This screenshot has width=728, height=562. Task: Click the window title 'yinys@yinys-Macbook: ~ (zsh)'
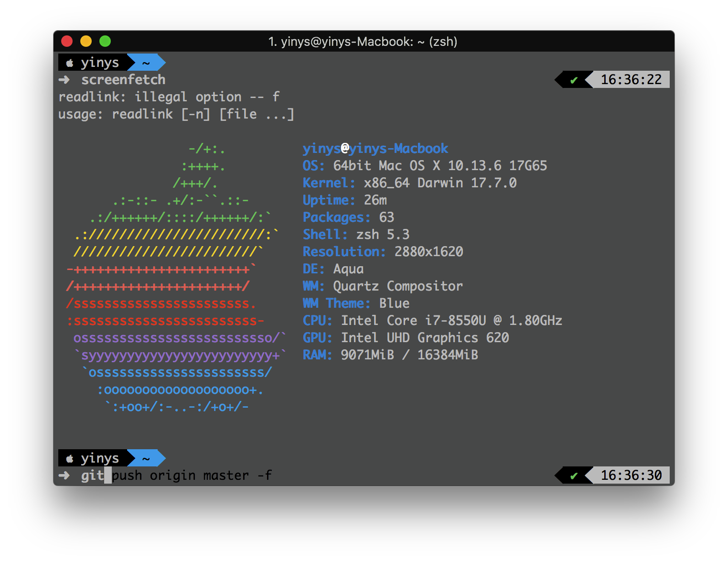click(369, 42)
